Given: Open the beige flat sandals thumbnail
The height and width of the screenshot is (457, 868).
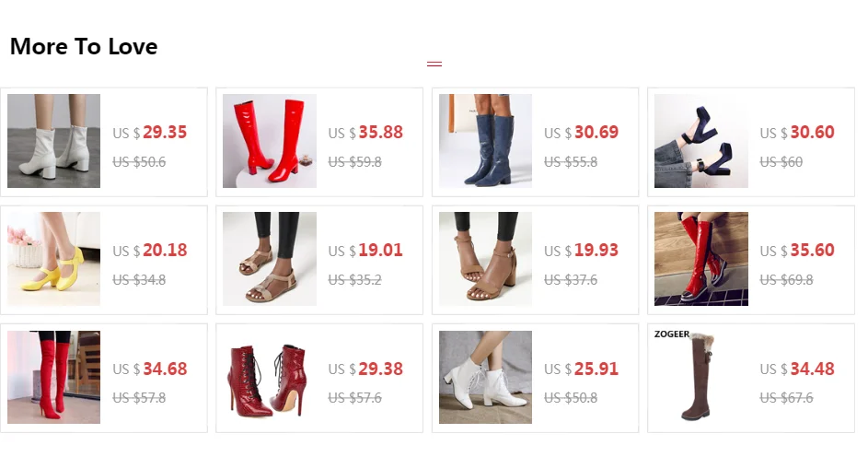Looking at the screenshot, I should 270,259.
